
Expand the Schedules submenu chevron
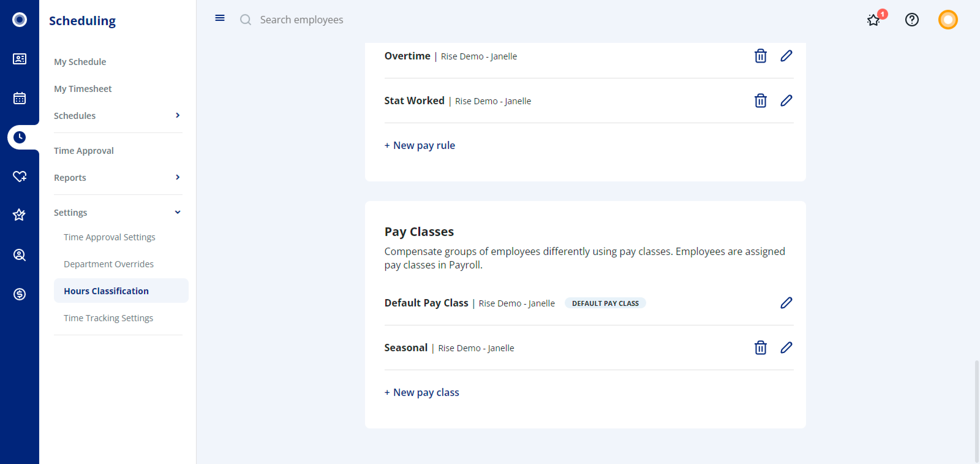177,115
